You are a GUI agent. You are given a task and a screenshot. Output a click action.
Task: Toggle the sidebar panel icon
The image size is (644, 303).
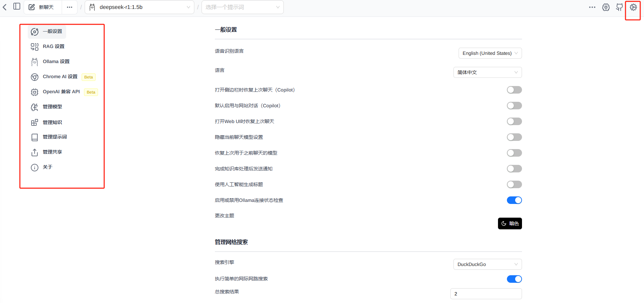[17, 7]
